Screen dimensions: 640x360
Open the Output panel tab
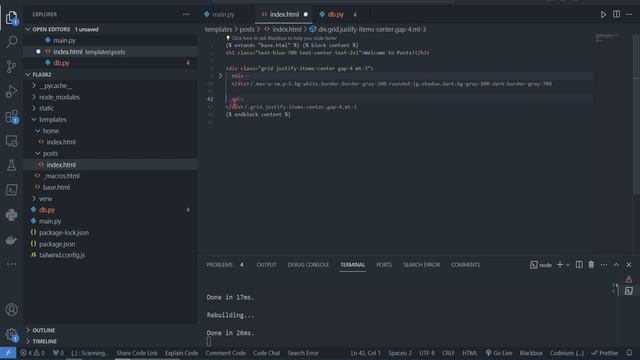click(x=266, y=265)
